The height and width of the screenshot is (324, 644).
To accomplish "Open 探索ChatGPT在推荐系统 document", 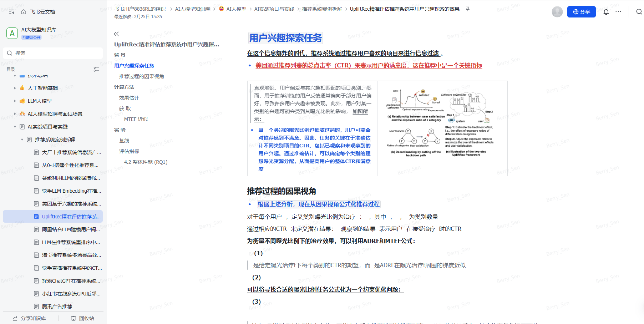I will (71, 281).
